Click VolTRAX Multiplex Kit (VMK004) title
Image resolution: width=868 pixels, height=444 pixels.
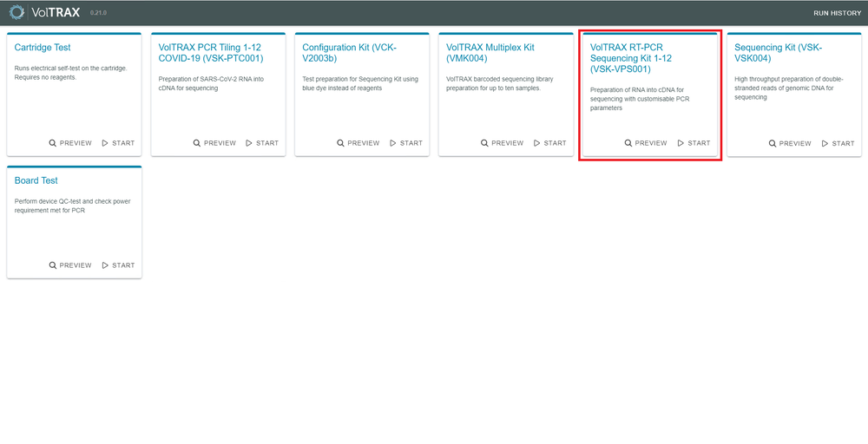pos(490,53)
